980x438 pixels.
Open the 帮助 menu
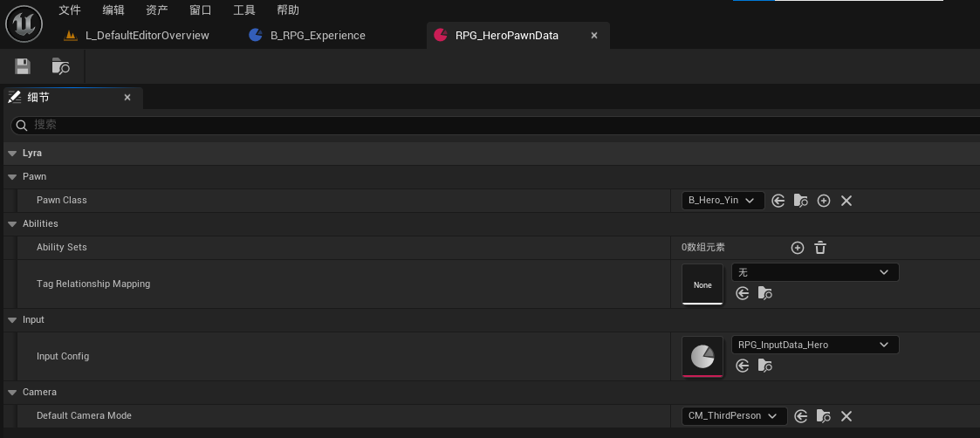tap(287, 10)
